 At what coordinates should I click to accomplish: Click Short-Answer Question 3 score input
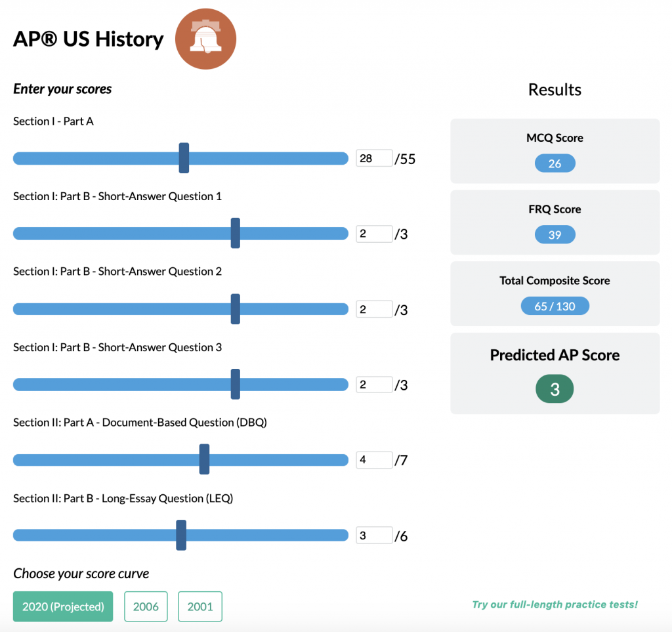click(x=373, y=385)
